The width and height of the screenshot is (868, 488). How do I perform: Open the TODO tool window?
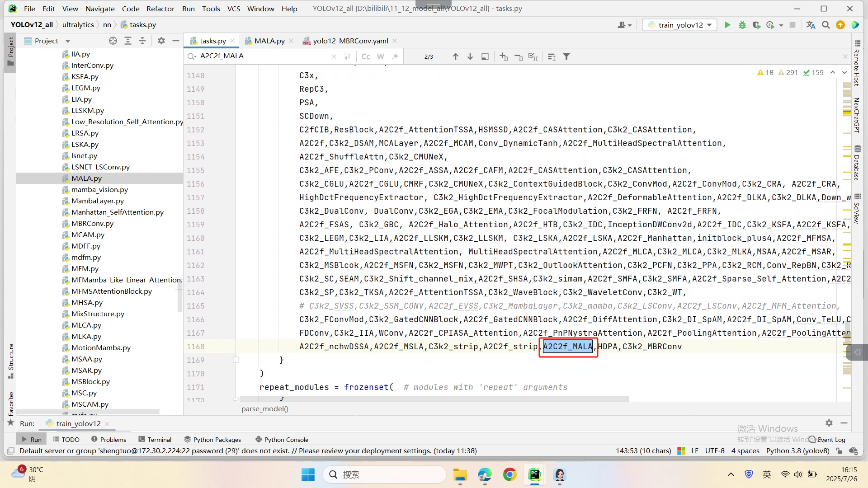(66, 440)
